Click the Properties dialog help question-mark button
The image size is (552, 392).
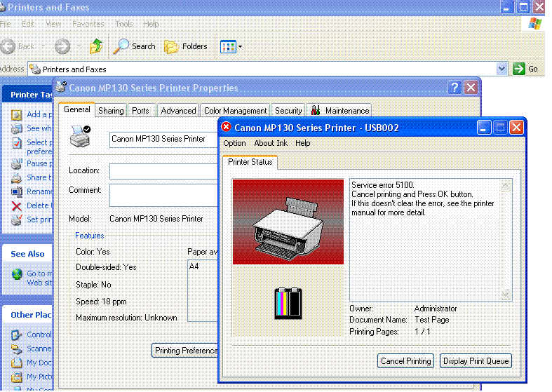[x=455, y=87]
